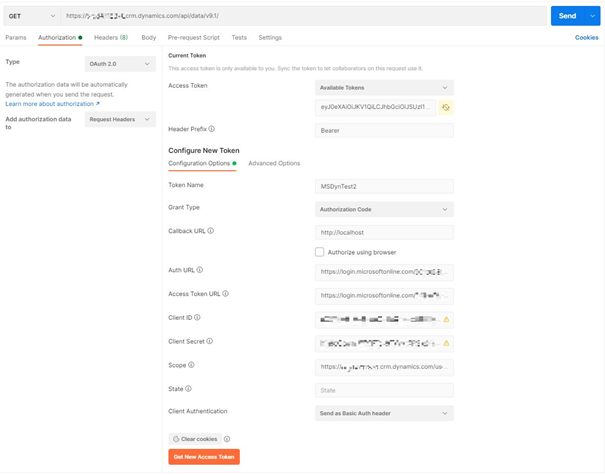Click the info icon next to Header Prefix

(x=211, y=129)
